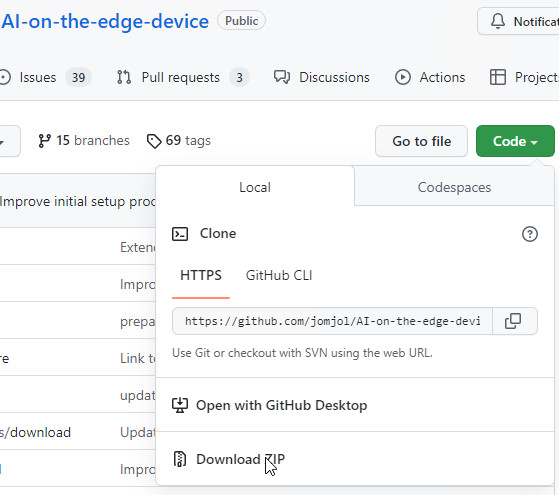Click the 's/download' folder entry
The image size is (559, 495).
[x=35, y=432]
